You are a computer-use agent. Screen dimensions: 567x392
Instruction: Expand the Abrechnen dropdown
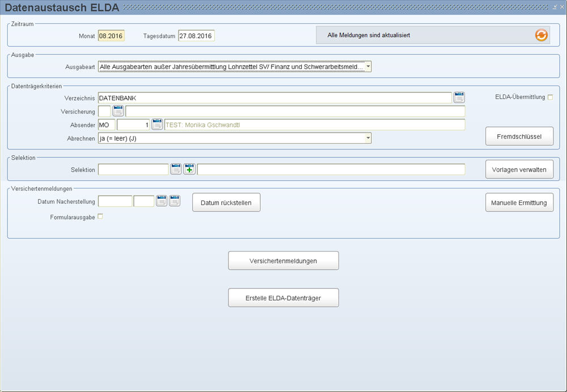(368, 138)
